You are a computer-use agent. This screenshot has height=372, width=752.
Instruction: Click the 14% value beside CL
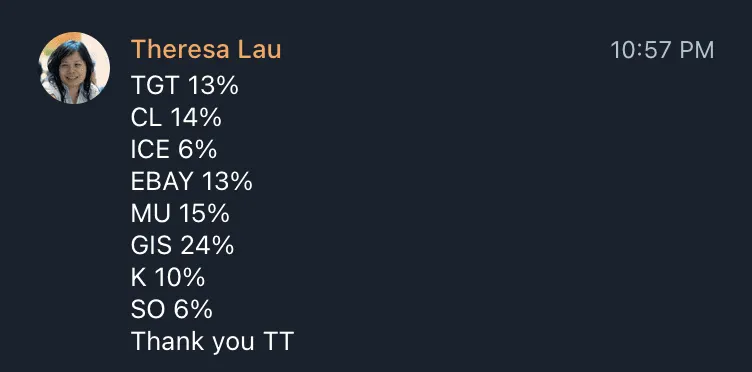196,117
